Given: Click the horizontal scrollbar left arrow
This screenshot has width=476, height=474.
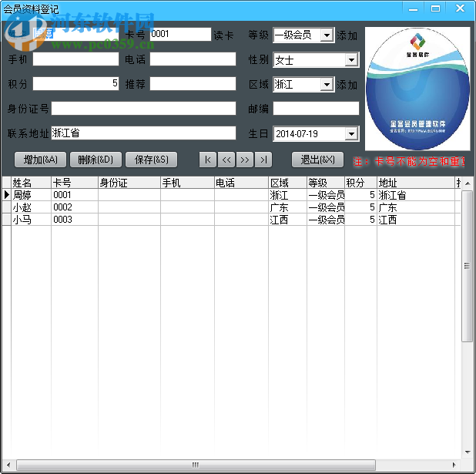Looking at the screenshot, I should point(8,465).
